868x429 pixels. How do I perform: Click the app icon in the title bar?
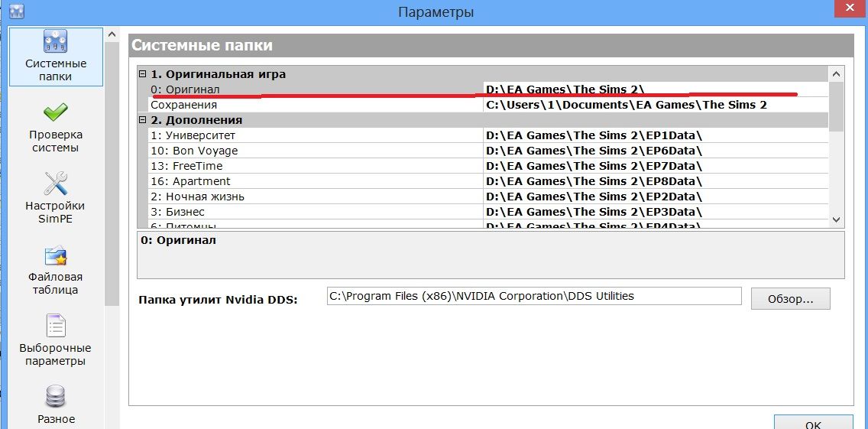(x=17, y=11)
